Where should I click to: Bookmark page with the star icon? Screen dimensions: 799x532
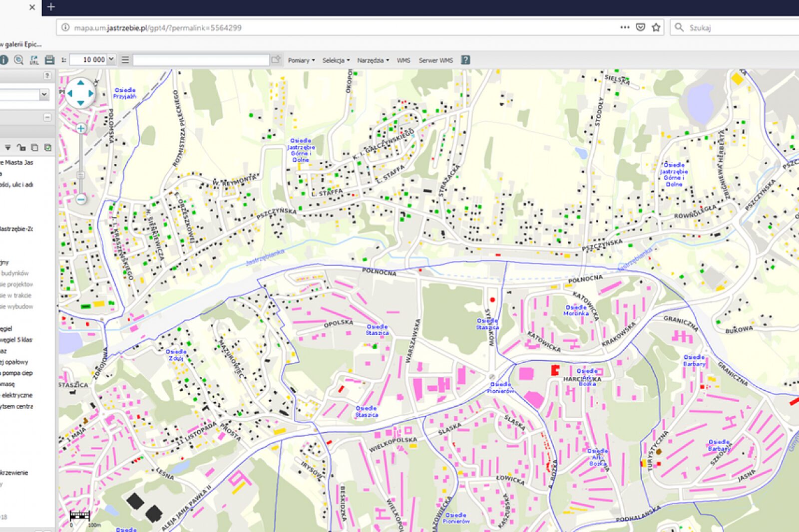[656, 27]
